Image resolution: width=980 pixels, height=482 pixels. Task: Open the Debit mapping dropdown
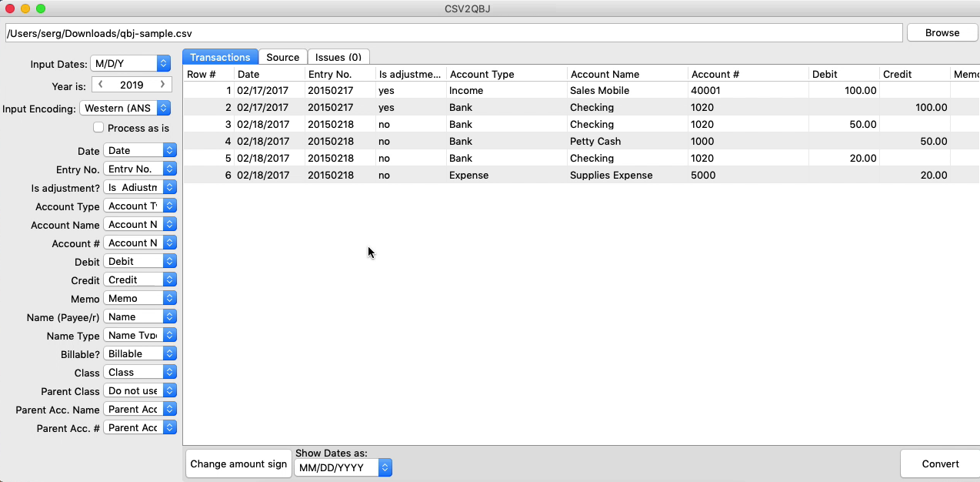click(x=140, y=261)
